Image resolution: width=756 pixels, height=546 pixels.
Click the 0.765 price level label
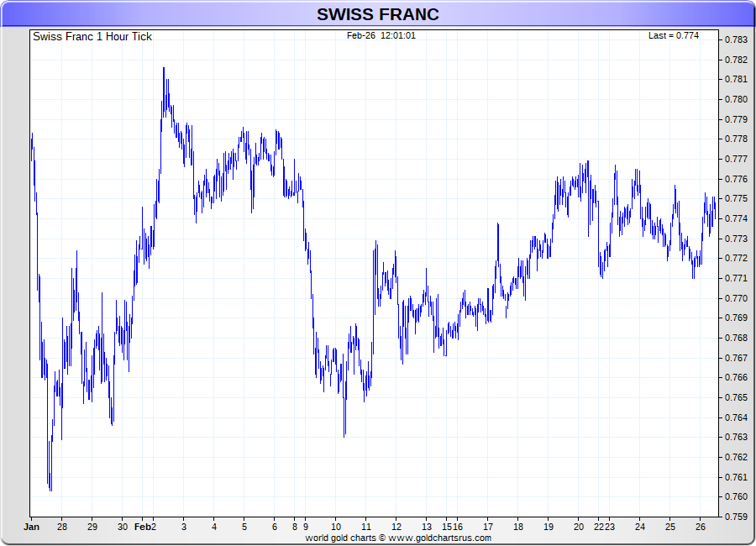[736, 397]
